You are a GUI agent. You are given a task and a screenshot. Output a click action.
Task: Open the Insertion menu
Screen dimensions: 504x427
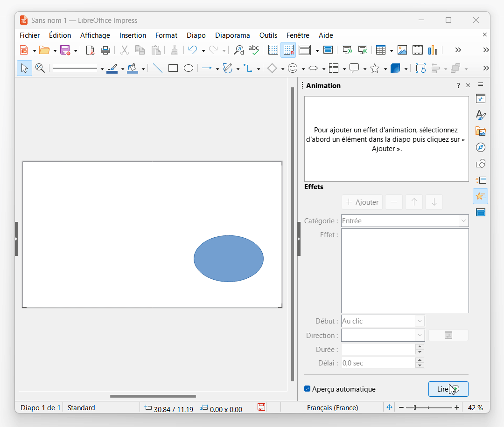point(133,35)
